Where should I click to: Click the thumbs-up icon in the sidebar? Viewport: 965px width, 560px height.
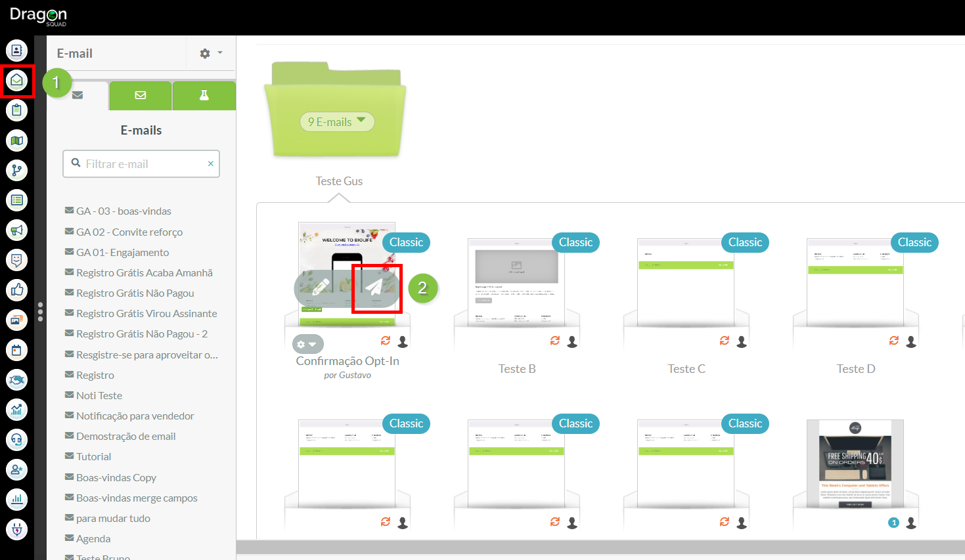pyautogui.click(x=16, y=291)
